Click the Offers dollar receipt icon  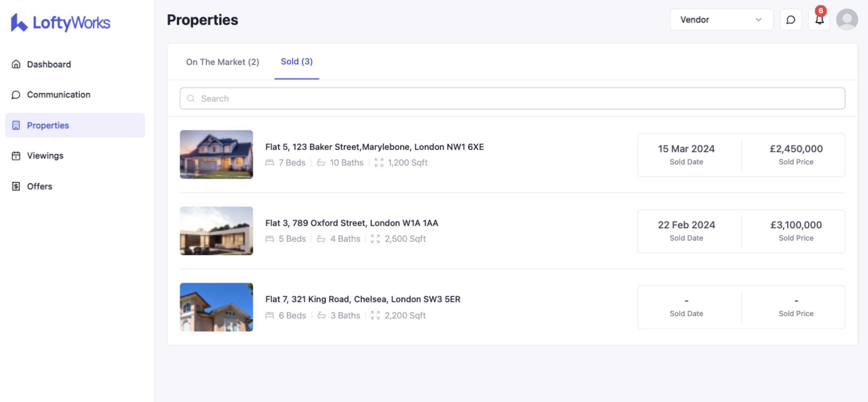pos(16,186)
